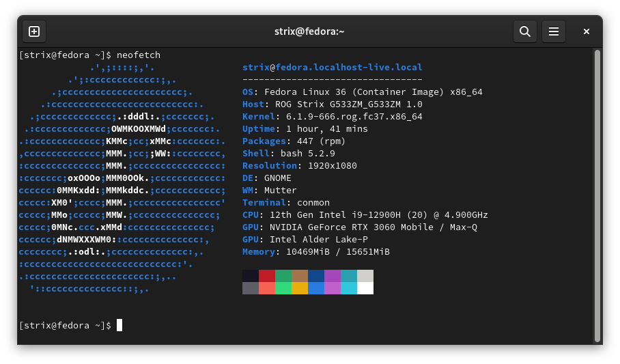
Task: Click the neofetch command text
Action: [139, 55]
